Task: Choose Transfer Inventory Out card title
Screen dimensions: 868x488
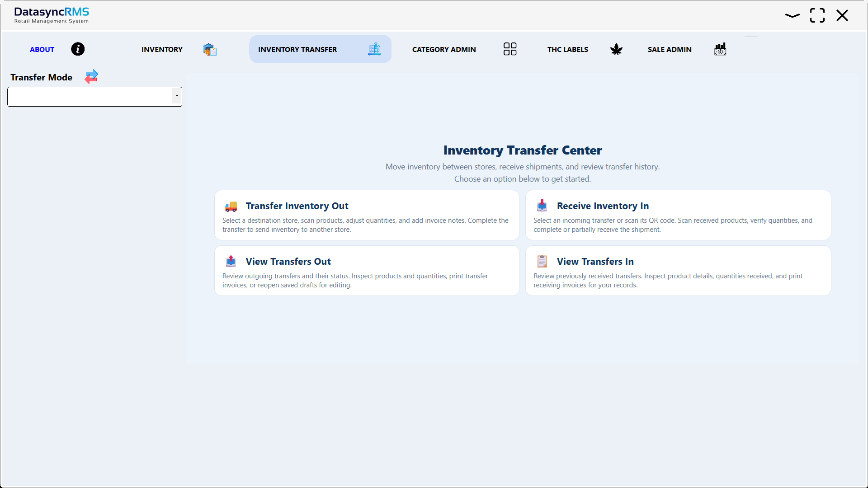Action: pos(297,206)
